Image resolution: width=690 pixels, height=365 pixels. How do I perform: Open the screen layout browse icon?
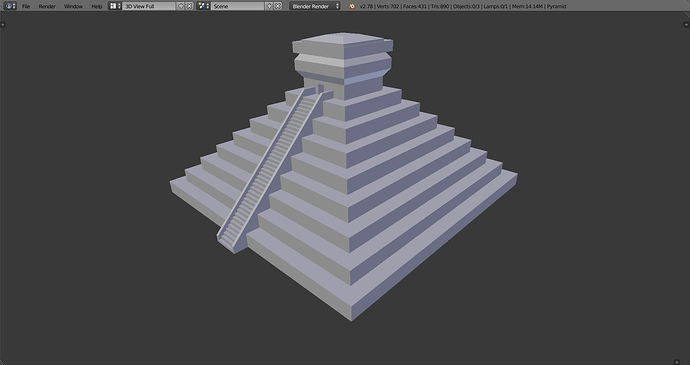pyautogui.click(x=115, y=6)
